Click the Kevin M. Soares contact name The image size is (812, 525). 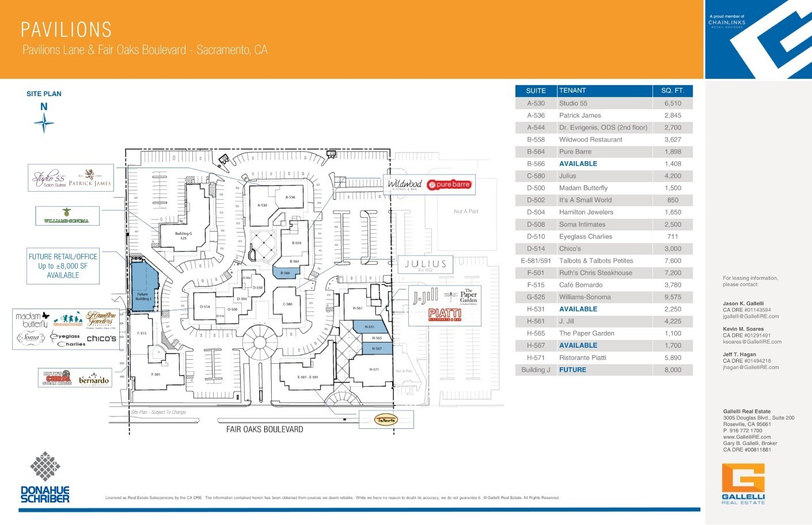click(743, 329)
